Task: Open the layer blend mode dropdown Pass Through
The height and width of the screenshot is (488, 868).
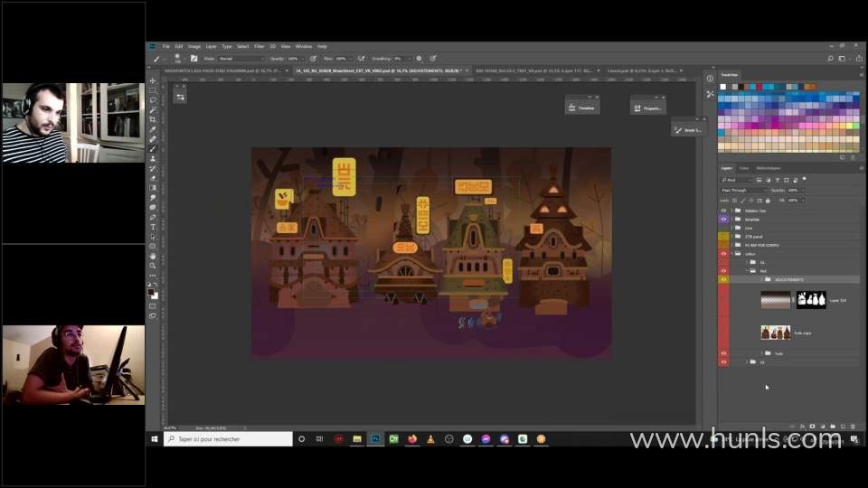Action: 744,190
